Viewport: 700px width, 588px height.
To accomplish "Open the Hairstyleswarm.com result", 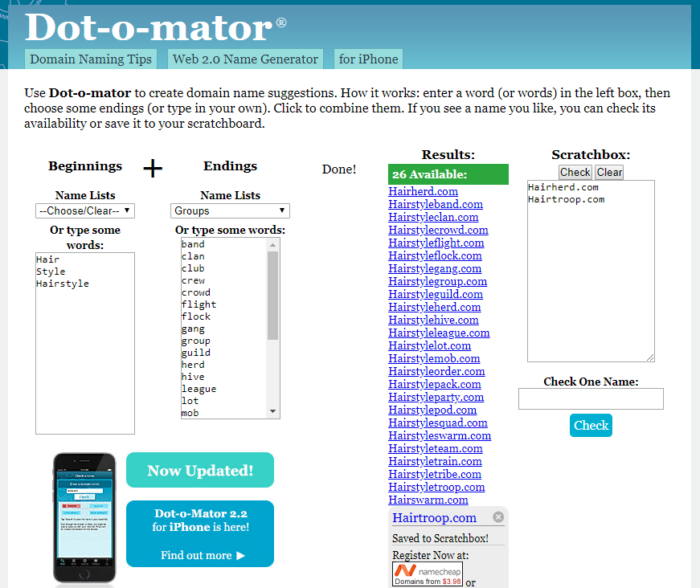I will (440, 436).
